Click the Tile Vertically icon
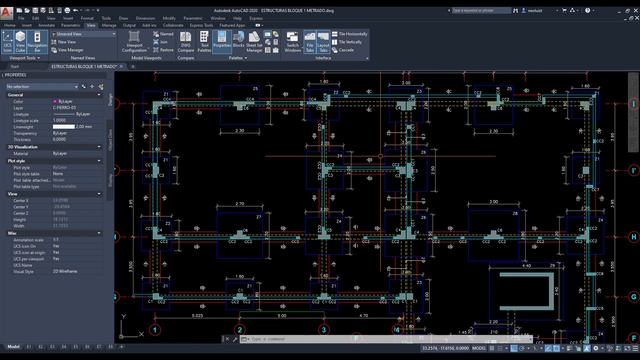The width and height of the screenshot is (640, 360). point(335,42)
